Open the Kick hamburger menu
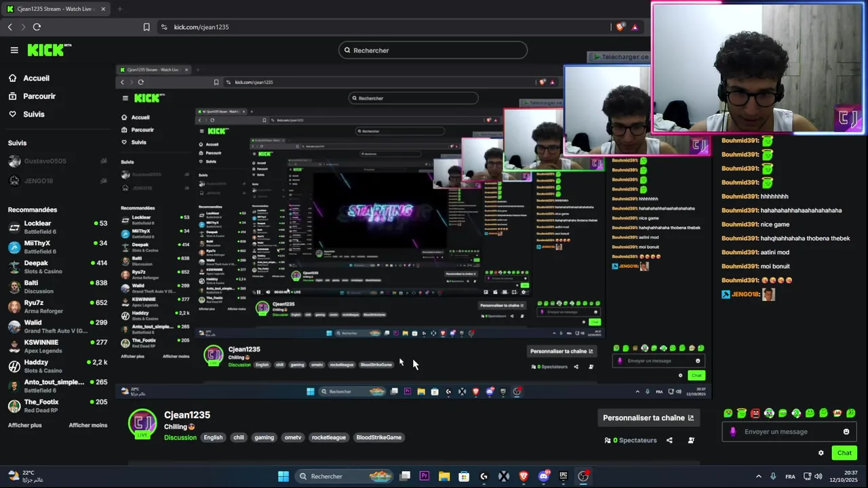 coord(14,50)
